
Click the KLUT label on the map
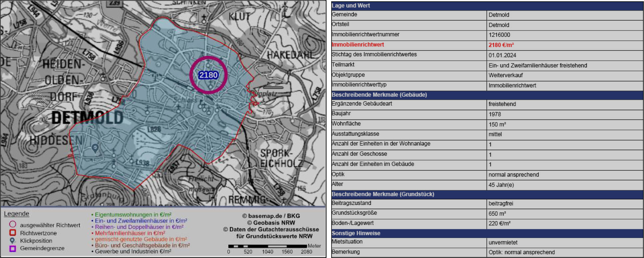[x=239, y=16]
